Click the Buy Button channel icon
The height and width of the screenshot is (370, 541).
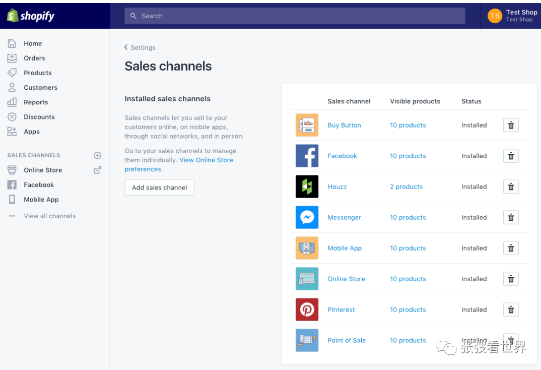tap(307, 125)
